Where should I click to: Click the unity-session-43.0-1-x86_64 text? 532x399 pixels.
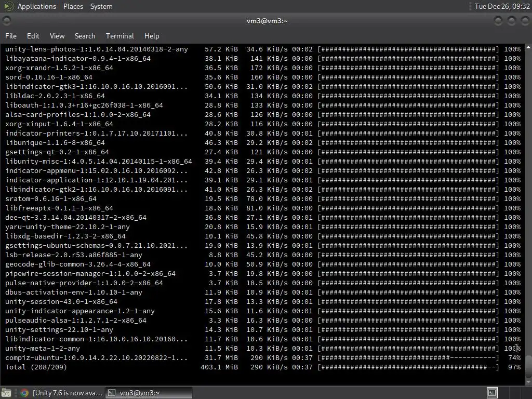tap(61, 302)
